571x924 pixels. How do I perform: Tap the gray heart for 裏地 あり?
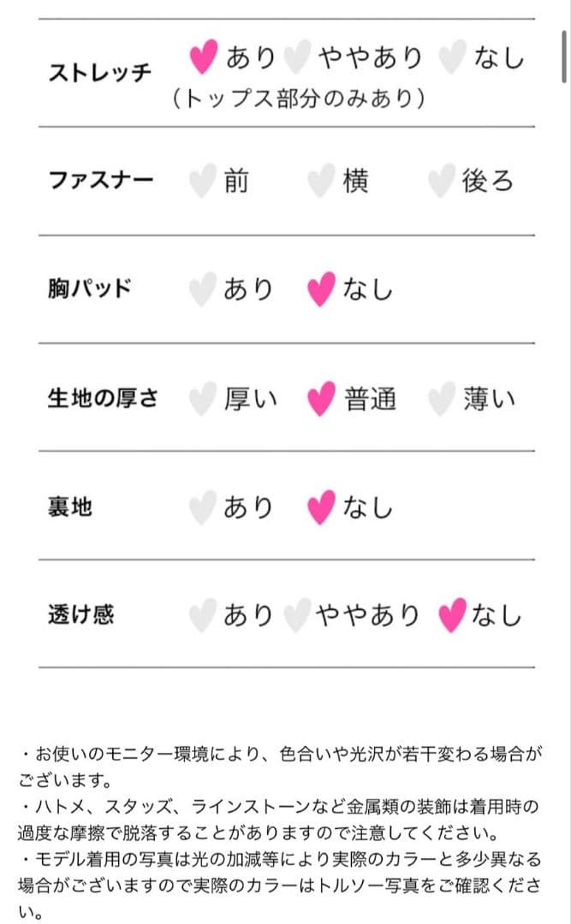pyautogui.click(x=202, y=507)
